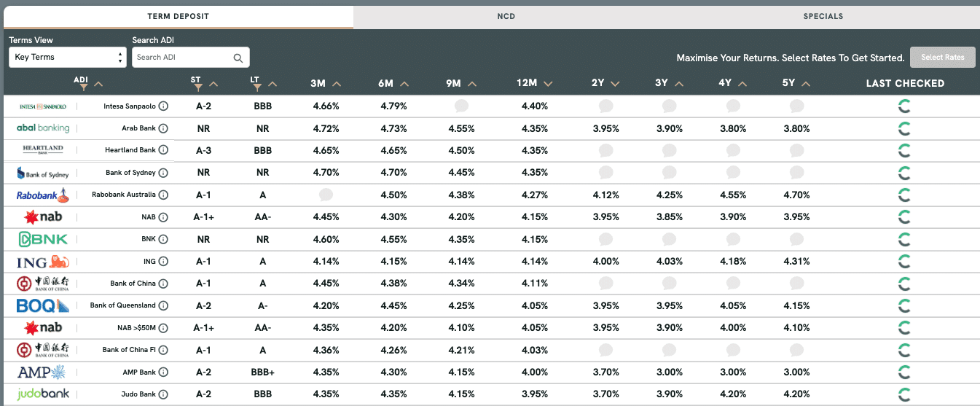Select ING 4Y rate 4.18%

point(733,261)
